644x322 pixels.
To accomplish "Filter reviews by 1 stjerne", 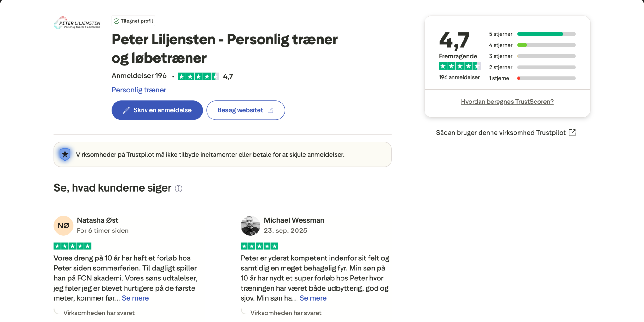I will pyautogui.click(x=532, y=78).
